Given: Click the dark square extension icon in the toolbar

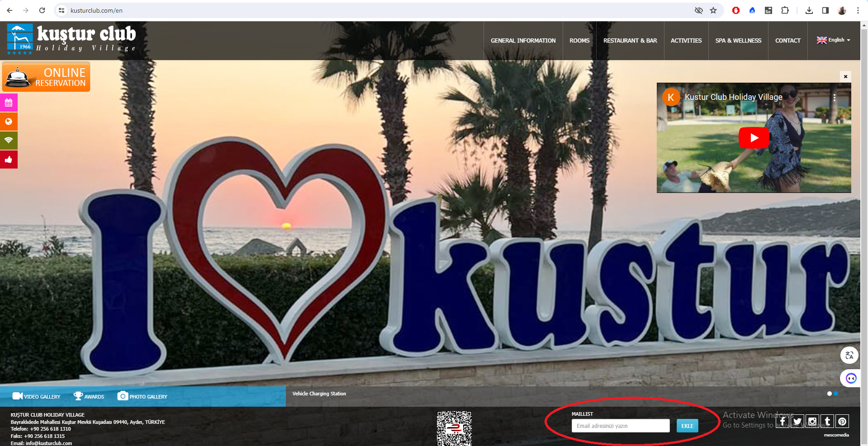Looking at the screenshot, I should click(x=768, y=10).
